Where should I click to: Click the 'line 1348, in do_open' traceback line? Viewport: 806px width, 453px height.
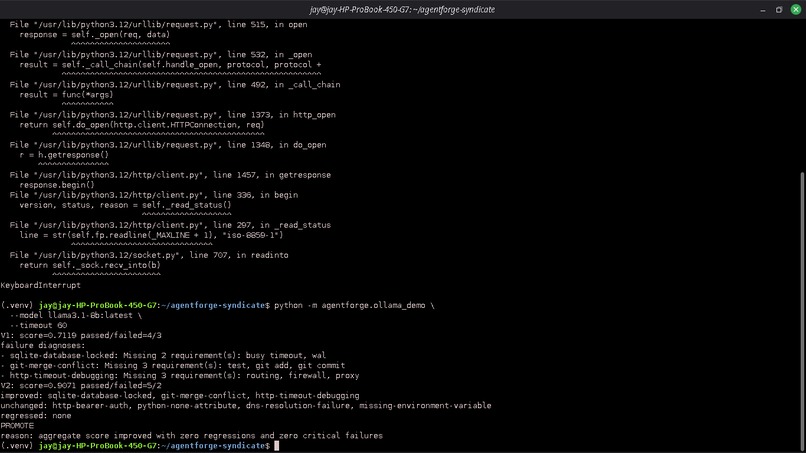[x=168, y=145]
